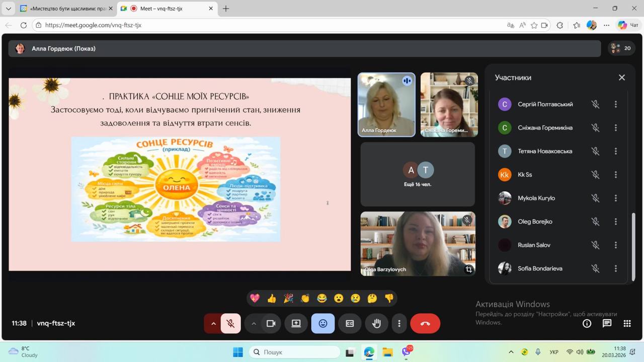Screen dimensions: 644x362
Task: Click the Алла Гордеюк video thumbnail
Action: [386, 104]
